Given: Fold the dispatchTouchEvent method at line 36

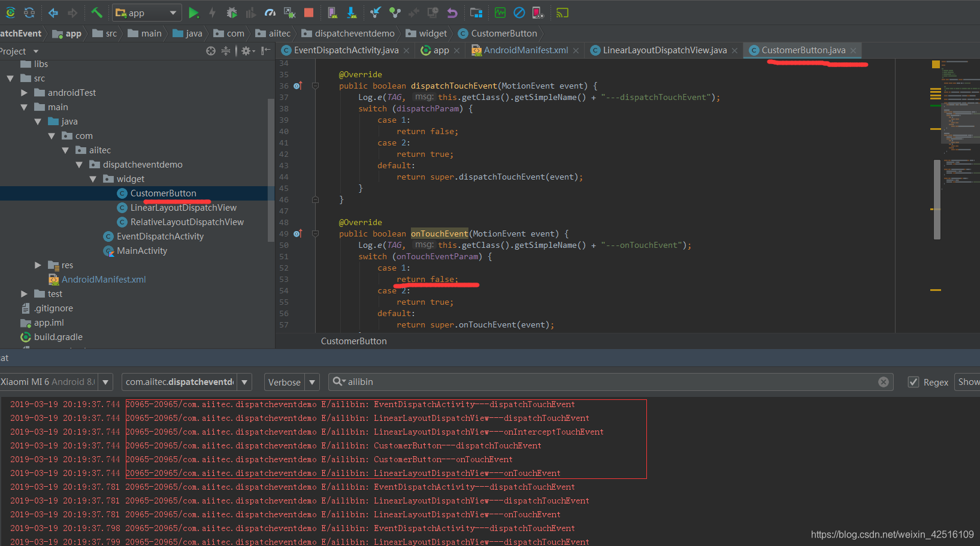Looking at the screenshot, I should coord(315,86).
